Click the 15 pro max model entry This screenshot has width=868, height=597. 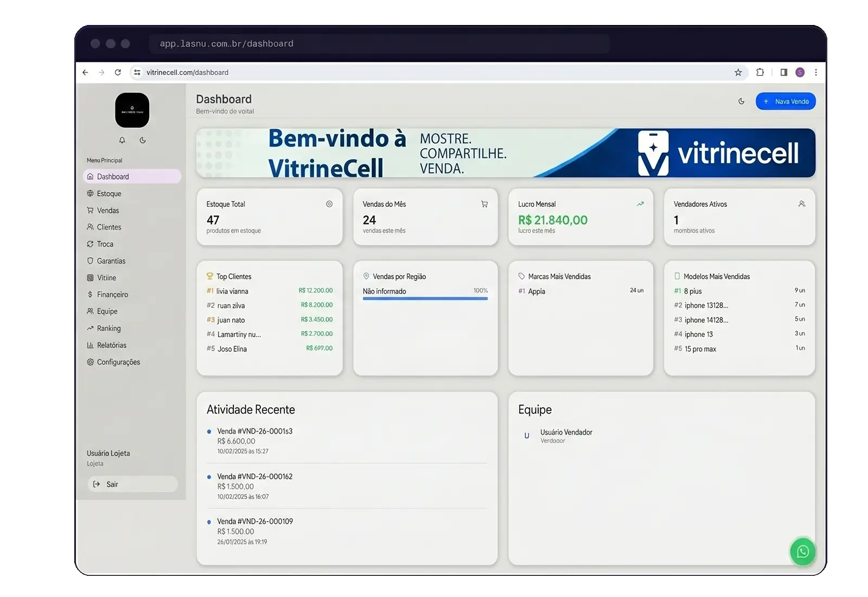click(739, 348)
